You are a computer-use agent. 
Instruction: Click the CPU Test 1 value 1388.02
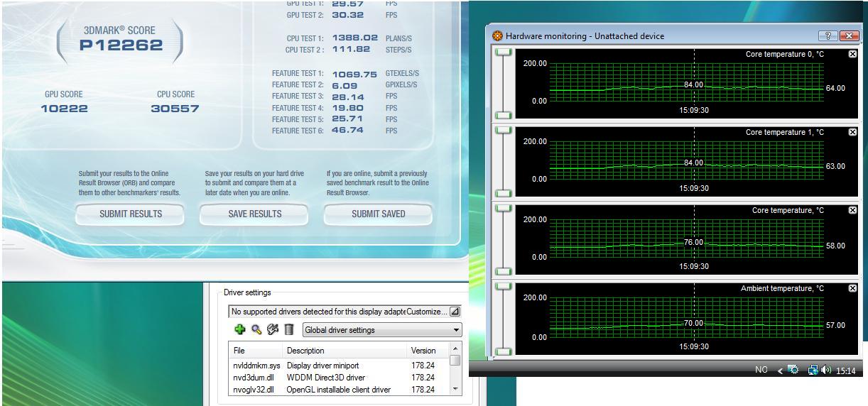[354, 38]
